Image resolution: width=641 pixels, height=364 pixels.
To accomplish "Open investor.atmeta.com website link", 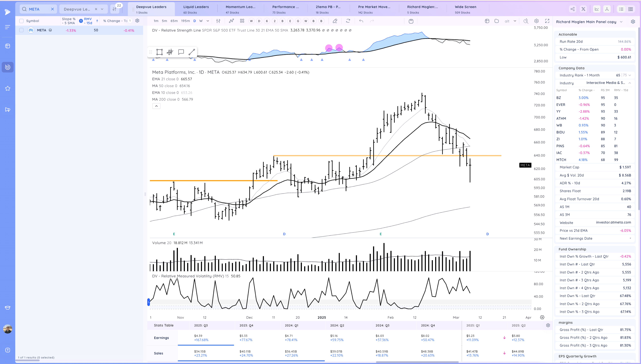I will pyautogui.click(x=613, y=222).
